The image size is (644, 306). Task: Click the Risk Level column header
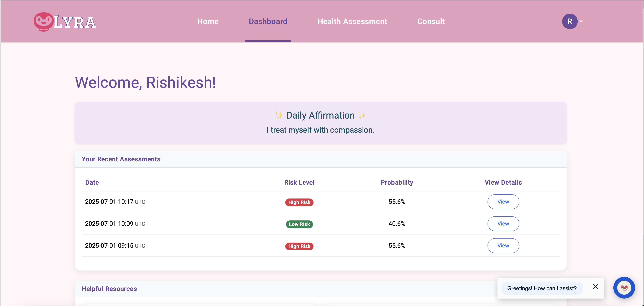pos(299,182)
